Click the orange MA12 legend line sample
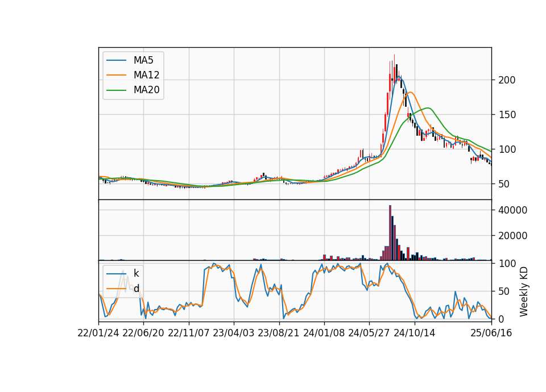546x392 pixels. pos(116,75)
